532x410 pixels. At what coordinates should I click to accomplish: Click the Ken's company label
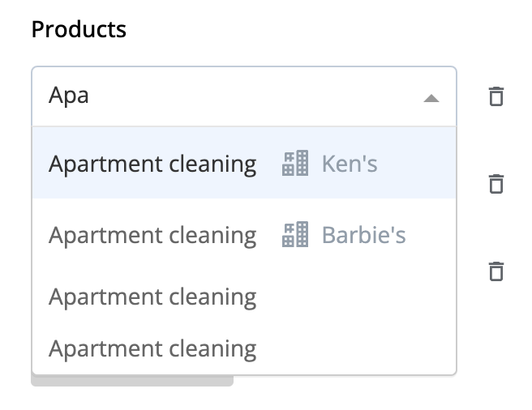pyautogui.click(x=350, y=164)
